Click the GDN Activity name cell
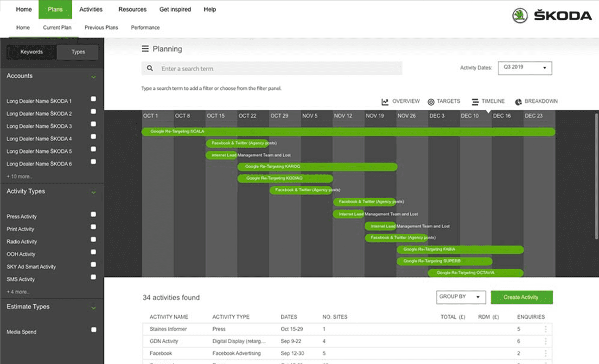Screen dimensions: 599x364 tap(164, 341)
